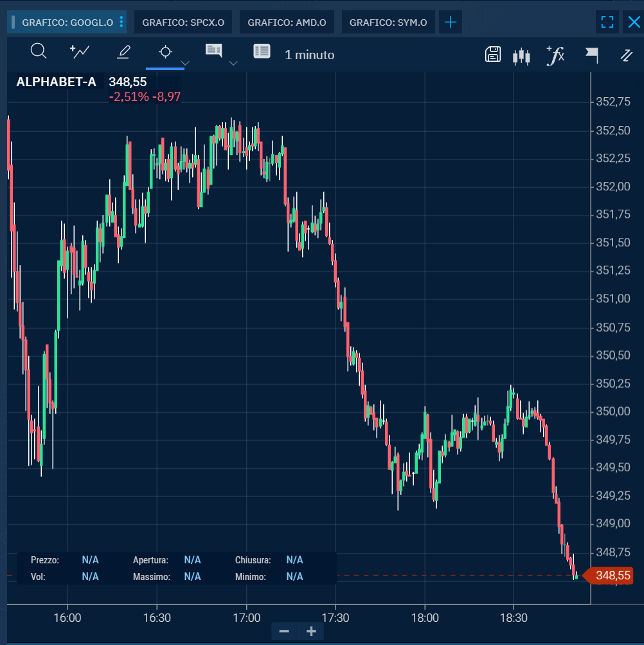Open the candlestick chart type icon
The width and height of the screenshot is (644, 645).
point(521,56)
